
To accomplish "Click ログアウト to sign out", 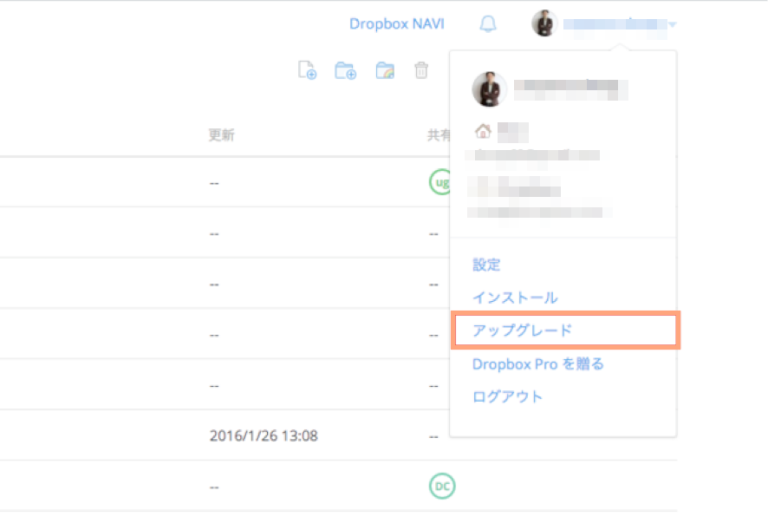I will 507,397.
